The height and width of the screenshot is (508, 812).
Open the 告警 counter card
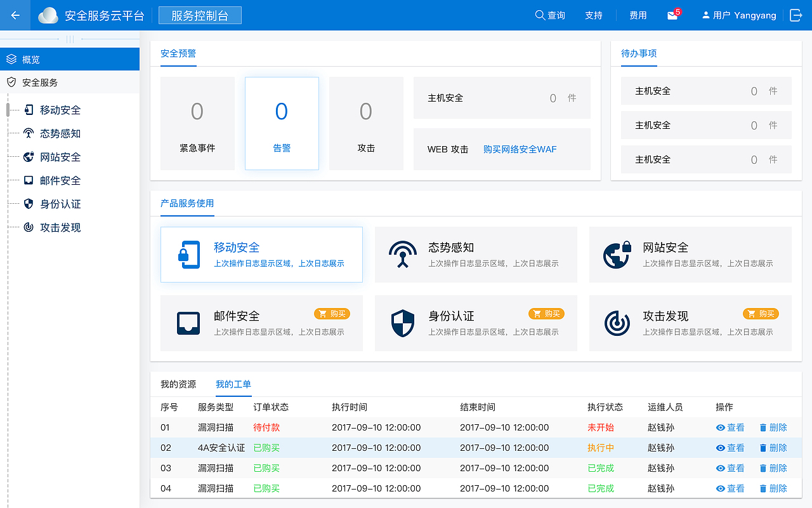click(x=282, y=123)
